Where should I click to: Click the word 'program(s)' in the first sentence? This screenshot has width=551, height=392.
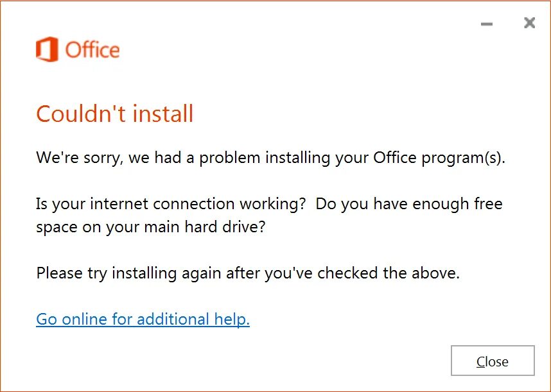(x=463, y=158)
